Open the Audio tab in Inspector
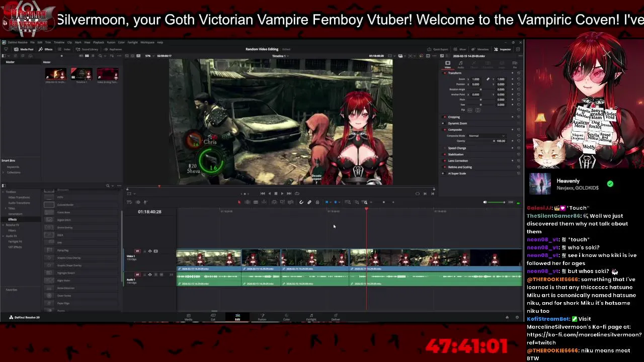This screenshot has height=362, width=644. 460,65
